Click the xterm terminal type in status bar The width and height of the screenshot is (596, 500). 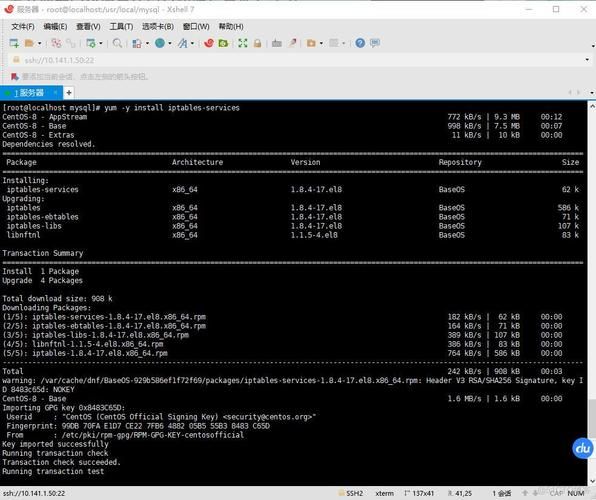coord(385,494)
